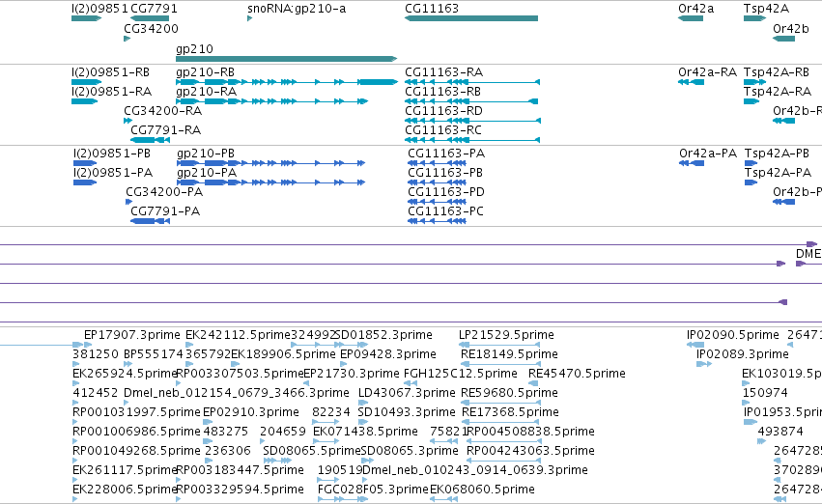
Task: Click the CG11163-PC protein label
Action: click(x=445, y=211)
